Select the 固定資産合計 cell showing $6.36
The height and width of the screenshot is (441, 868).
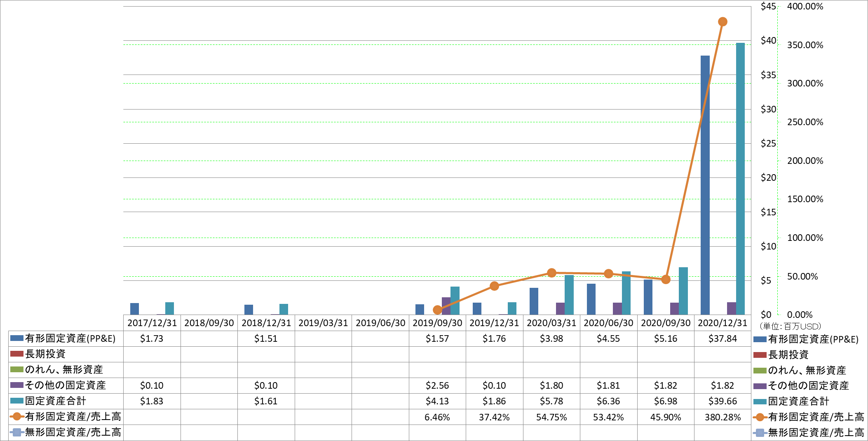[x=608, y=401]
